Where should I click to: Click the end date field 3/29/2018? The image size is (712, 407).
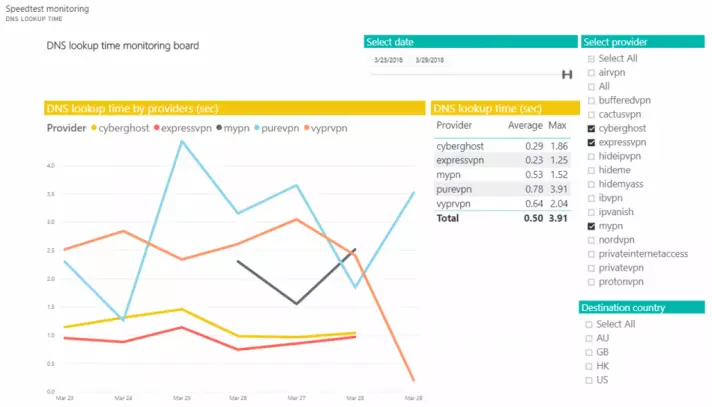tap(429, 60)
